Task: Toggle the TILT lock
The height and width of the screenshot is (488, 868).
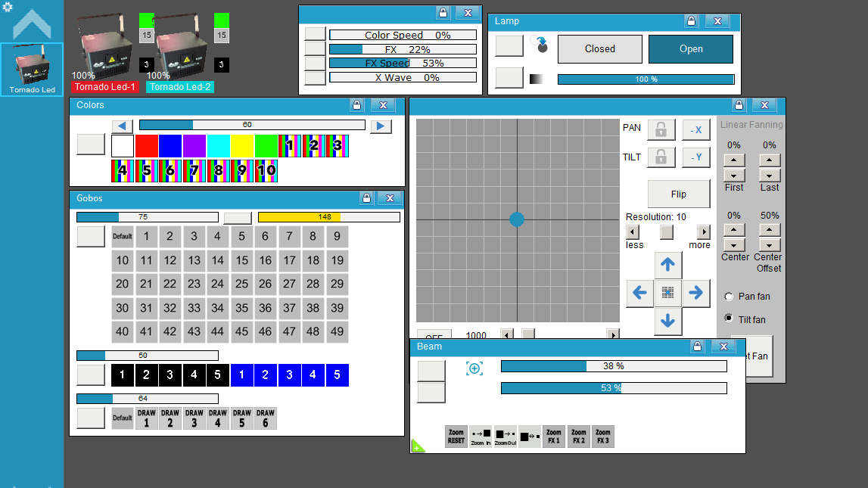Action: click(661, 157)
